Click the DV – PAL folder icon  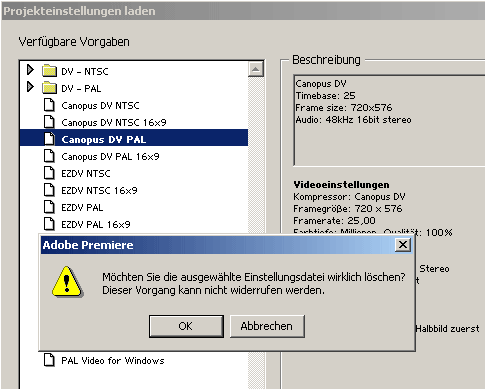coord(50,88)
